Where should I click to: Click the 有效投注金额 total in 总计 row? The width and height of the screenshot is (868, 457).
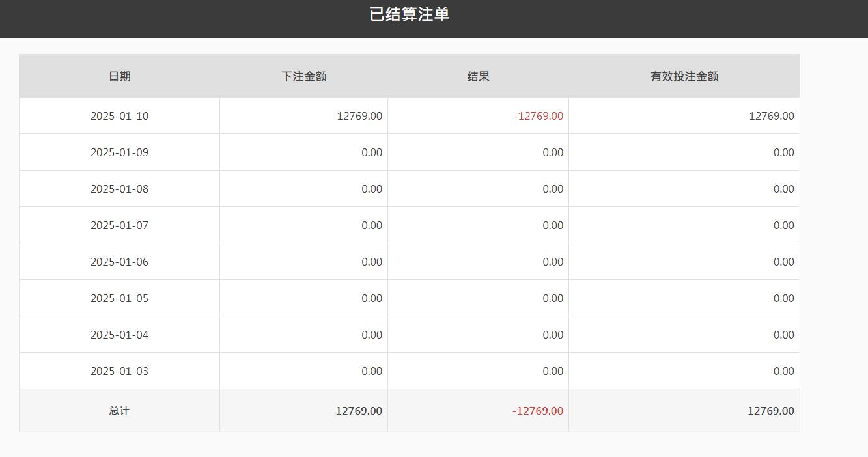770,411
